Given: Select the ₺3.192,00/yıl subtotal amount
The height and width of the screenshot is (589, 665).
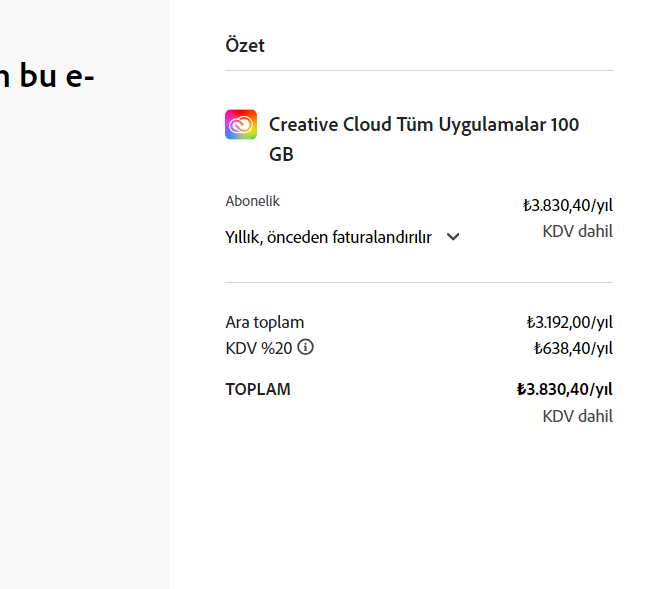Looking at the screenshot, I should pyautogui.click(x=570, y=323).
